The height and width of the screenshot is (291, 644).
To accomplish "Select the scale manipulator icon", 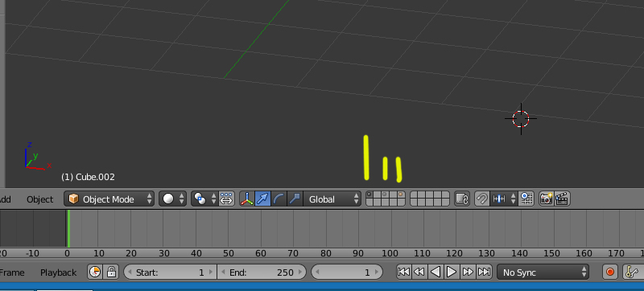I will click(295, 199).
